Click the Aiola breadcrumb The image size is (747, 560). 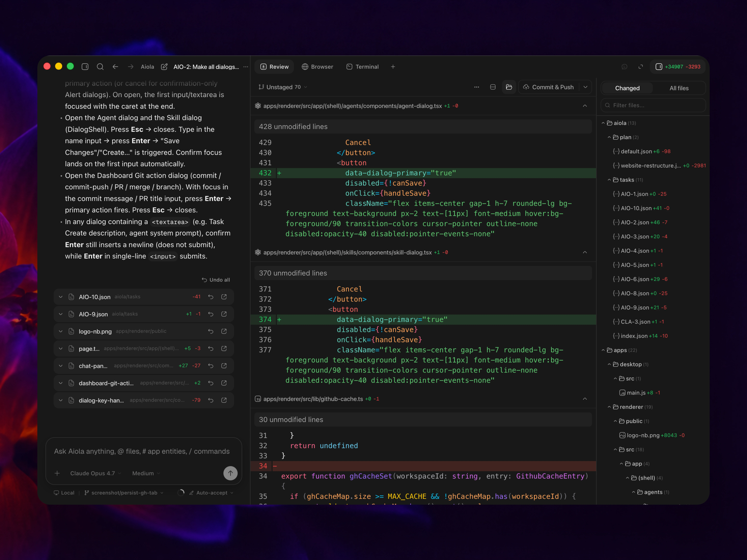click(x=147, y=67)
